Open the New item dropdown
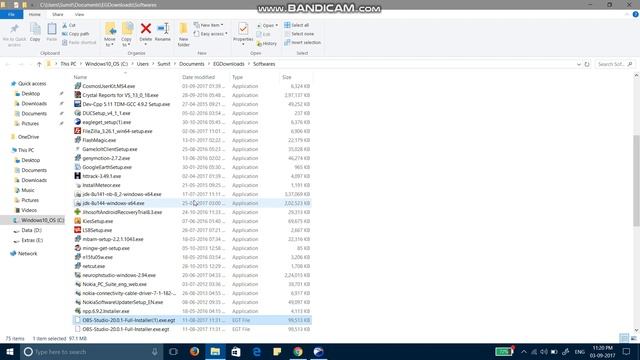The width and height of the screenshot is (640, 360). coord(209,25)
